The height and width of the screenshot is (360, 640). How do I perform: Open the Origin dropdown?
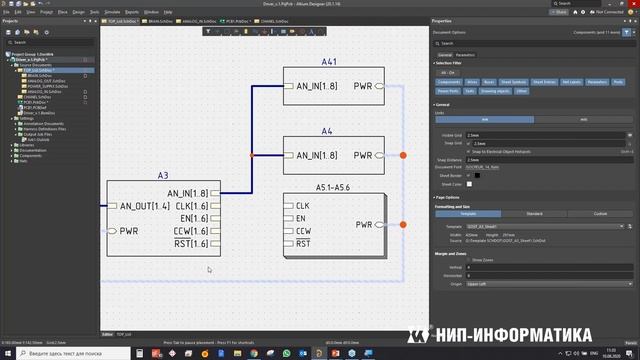630,284
